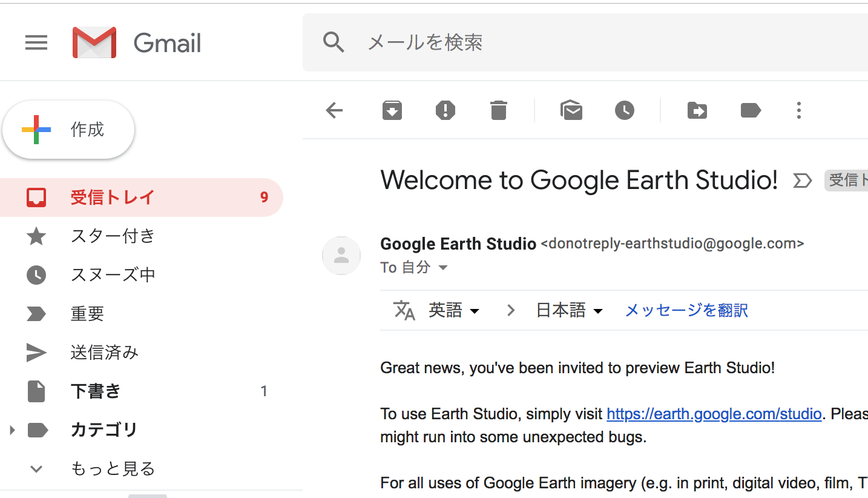The width and height of the screenshot is (868, 498).
Task: Report this email as spam
Action: click(446, 110)
